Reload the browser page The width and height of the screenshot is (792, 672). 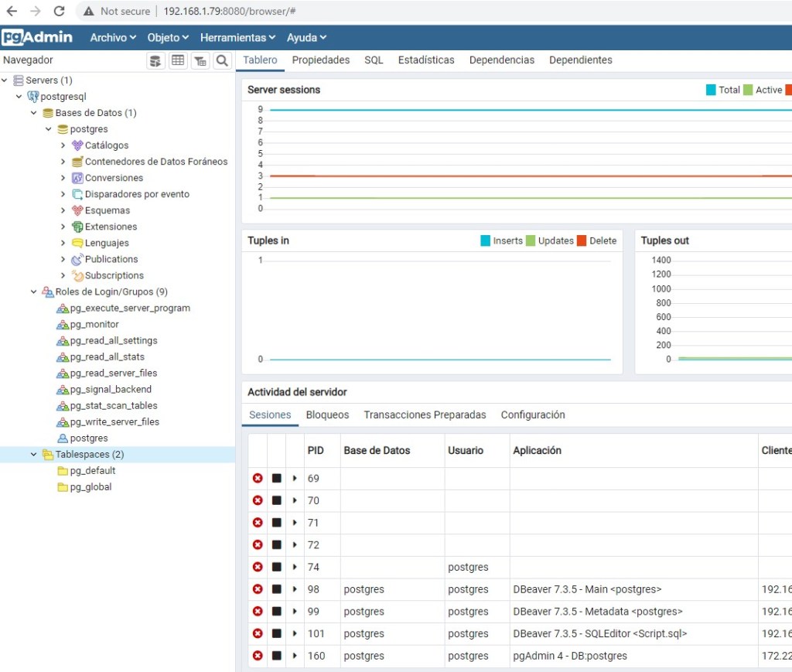[59, 12]
